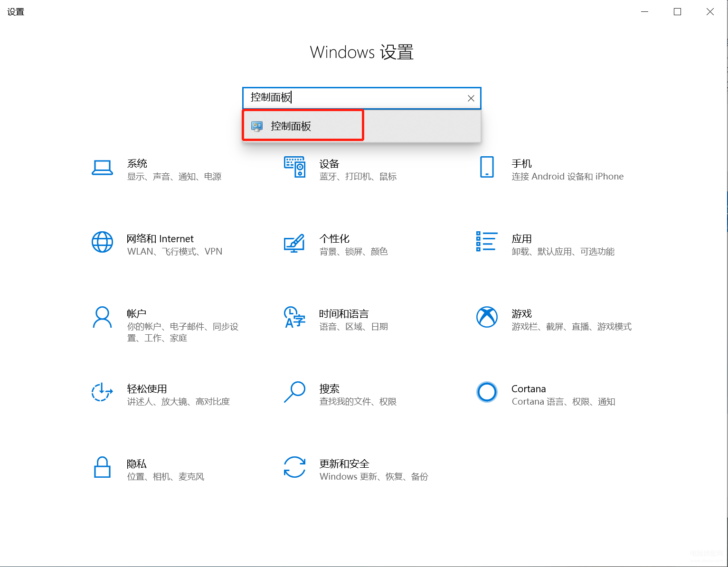Go to 应用 settings title
728x567 pixels.
pos(521,238)
